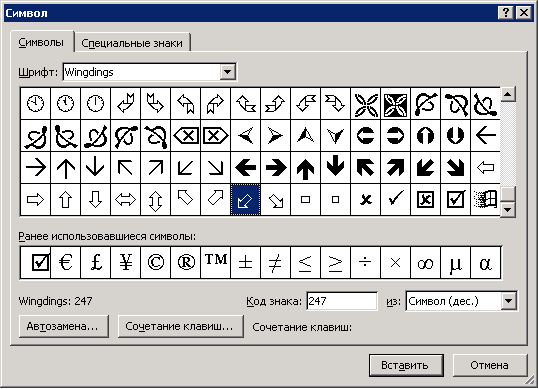Image resolution: width=538 pixels, height=389 pixels.
Task: Open the Символы tab
Action: coord(42,43)
